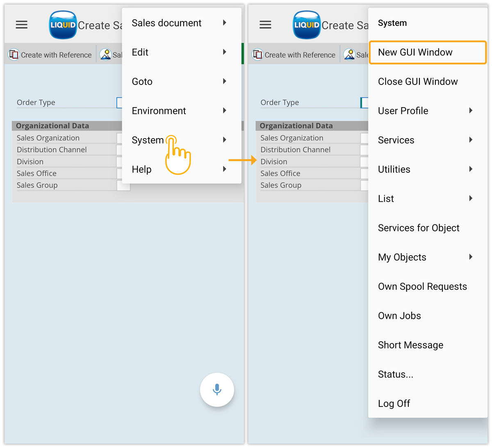Viewport: 492px width, 448px height.
Task: Open Status... entry
Action: (x=428, y=374)
